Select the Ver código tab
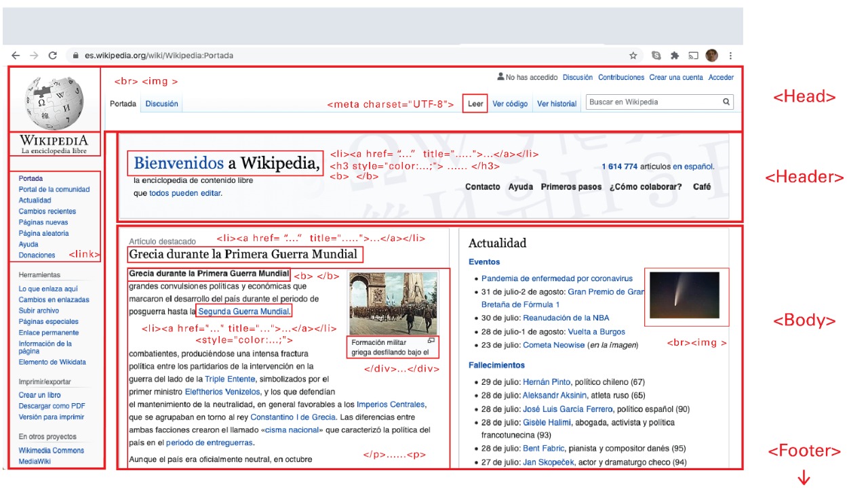868x498 pixels. click(x=509, y=104)
